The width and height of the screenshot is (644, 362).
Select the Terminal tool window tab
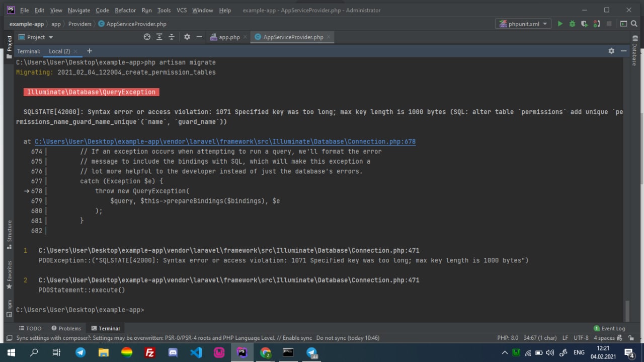tap(106, 328)
